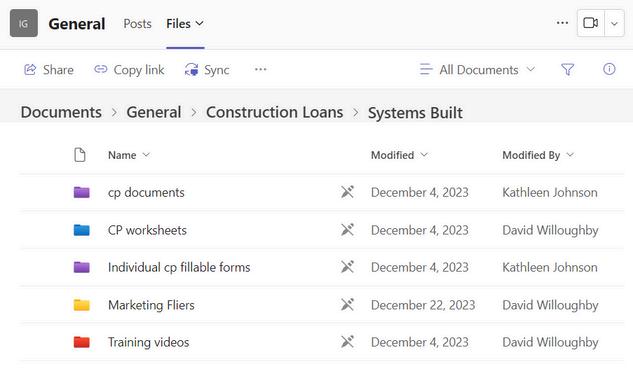Open the All Documents view dropdown

[x=477, y=69]
